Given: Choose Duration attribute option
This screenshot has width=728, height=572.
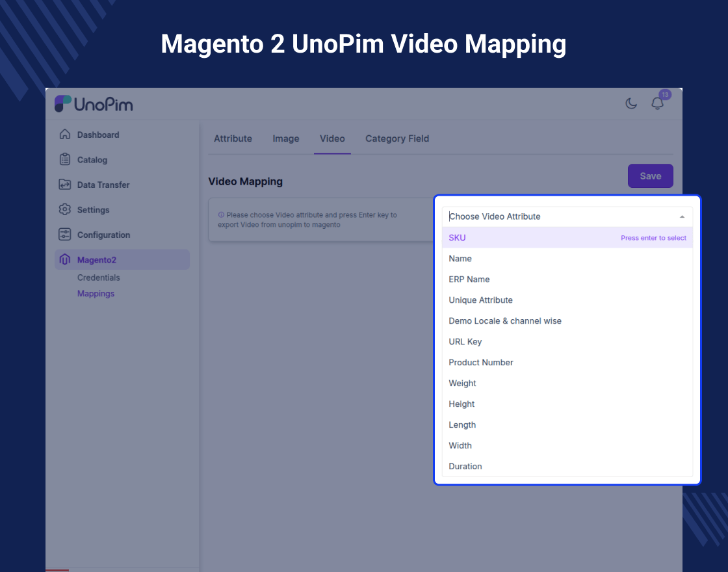Looking at the screenshot, I should [567, 466].
